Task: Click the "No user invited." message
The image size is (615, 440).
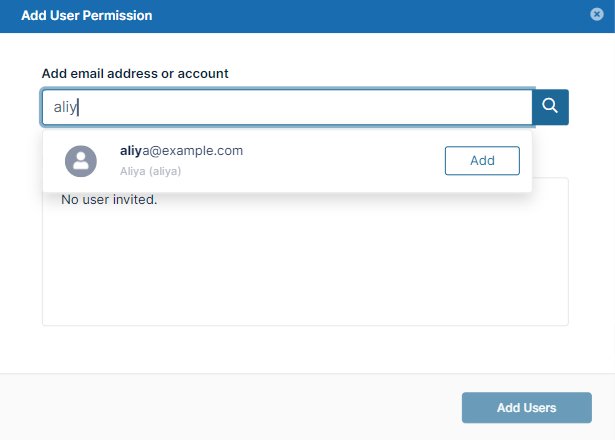Action: tap(109, 200)
